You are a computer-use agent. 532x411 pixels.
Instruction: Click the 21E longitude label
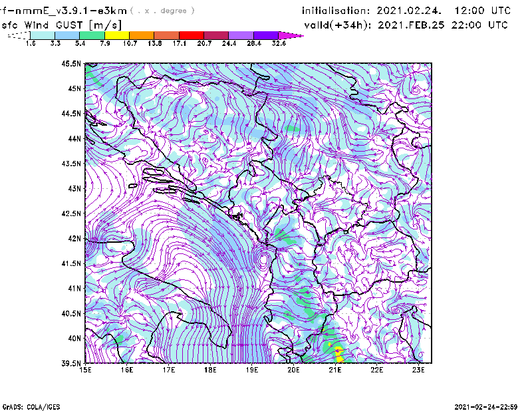[335, 370]
